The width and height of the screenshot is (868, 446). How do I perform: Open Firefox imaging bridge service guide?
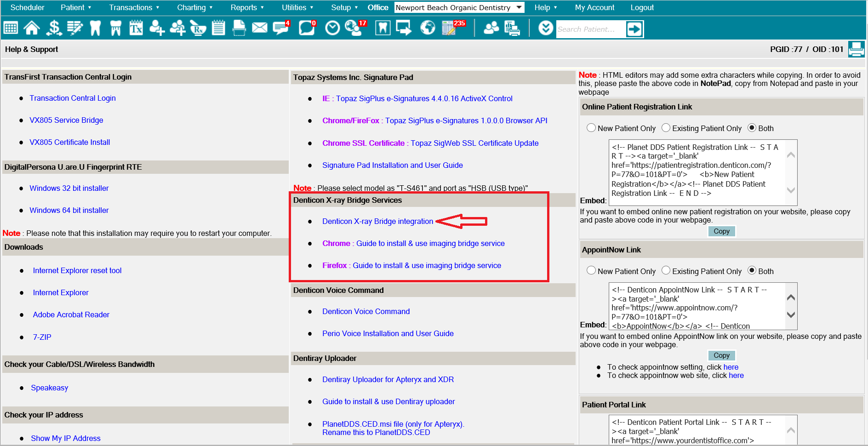point(411,265)
